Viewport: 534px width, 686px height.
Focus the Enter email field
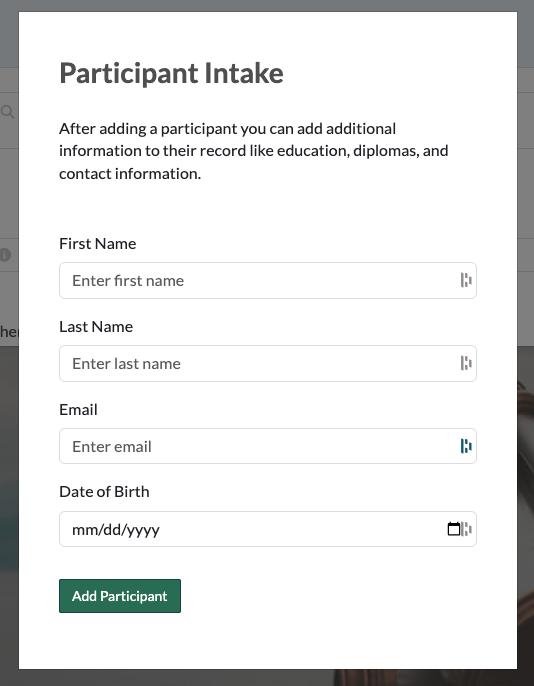268,446
